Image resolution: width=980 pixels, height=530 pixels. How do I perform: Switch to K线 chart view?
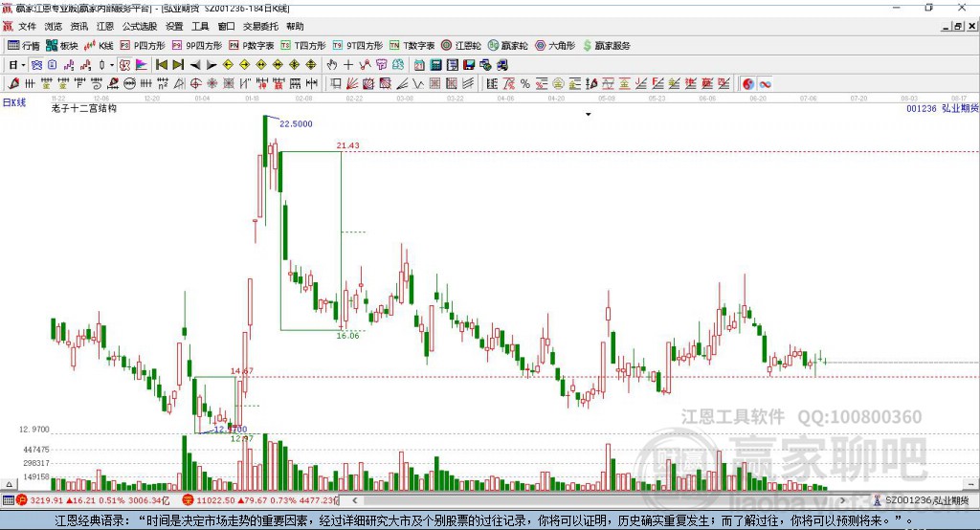coord(99,46)
